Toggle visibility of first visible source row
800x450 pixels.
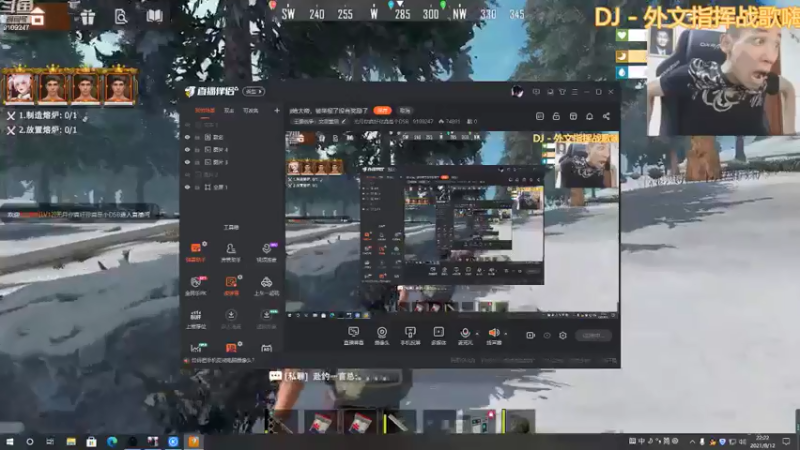point(187,137)
